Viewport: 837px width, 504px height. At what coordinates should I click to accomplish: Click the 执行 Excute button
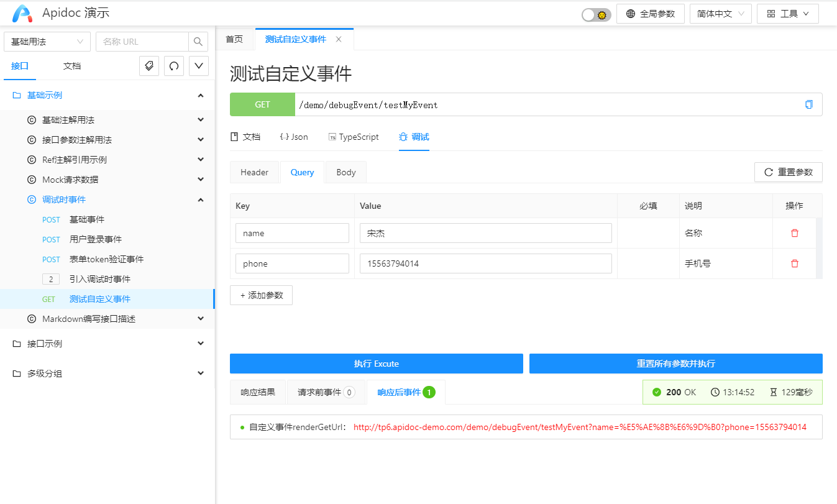(376, 364)
